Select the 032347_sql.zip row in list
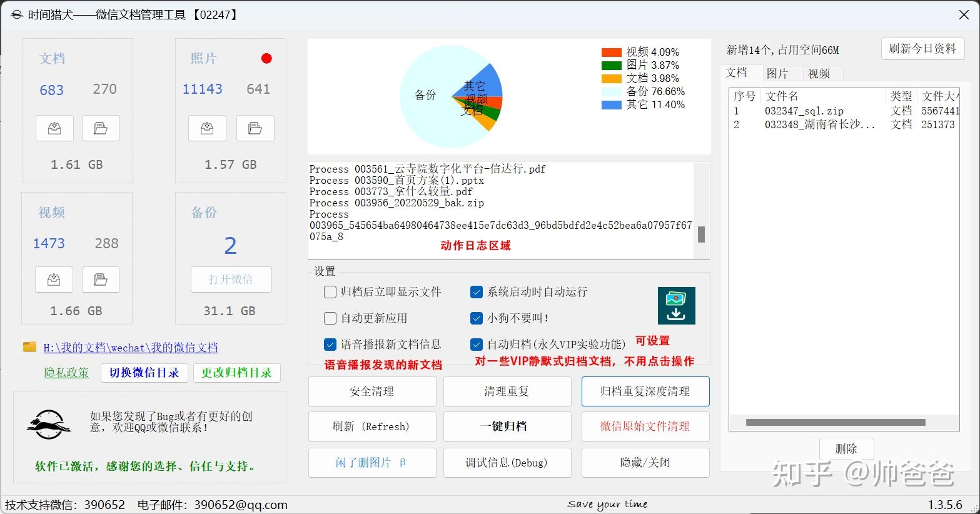This screenshot has height=514, width=980. tap(844, 111)
